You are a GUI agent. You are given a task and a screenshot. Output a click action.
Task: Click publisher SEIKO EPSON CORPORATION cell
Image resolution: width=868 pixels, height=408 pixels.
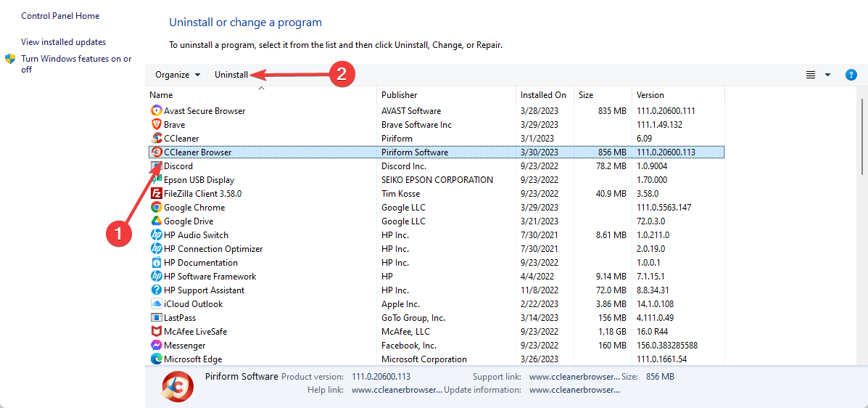tap(437, 179)
